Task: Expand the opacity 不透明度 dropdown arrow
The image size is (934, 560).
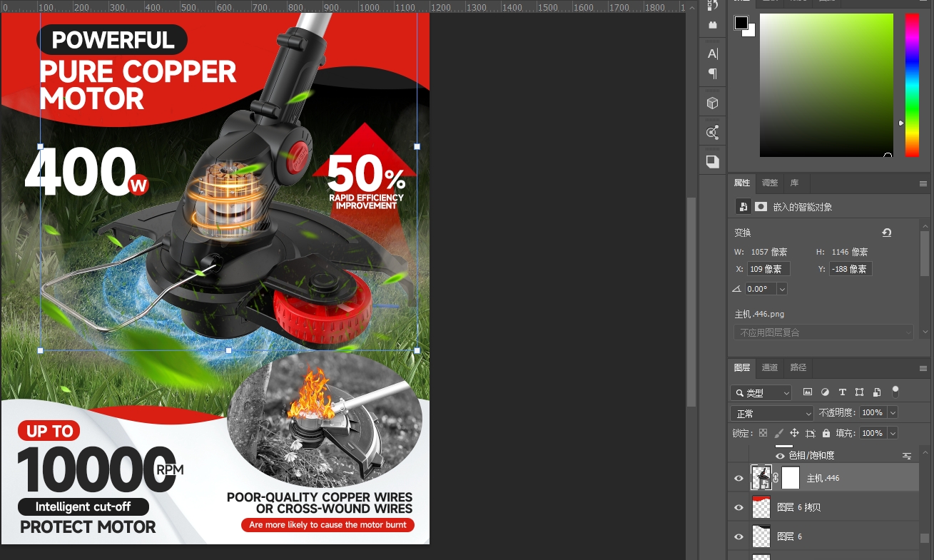Action: (893, 413)
